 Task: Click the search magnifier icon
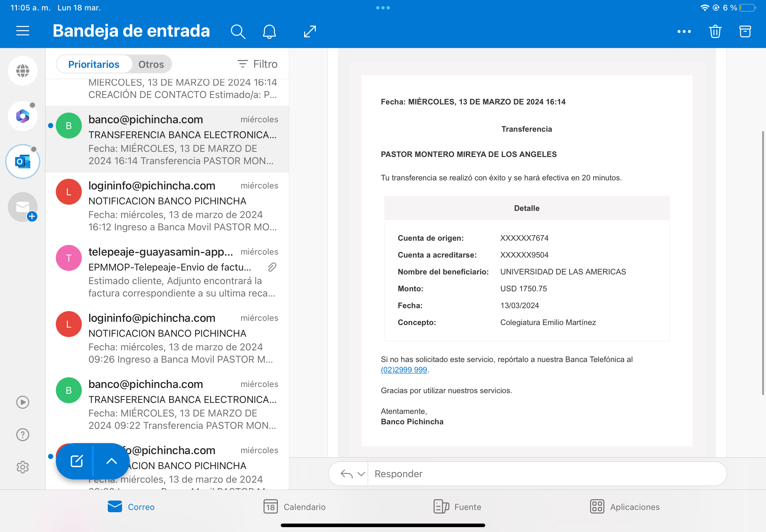click(x=238, y=32)
